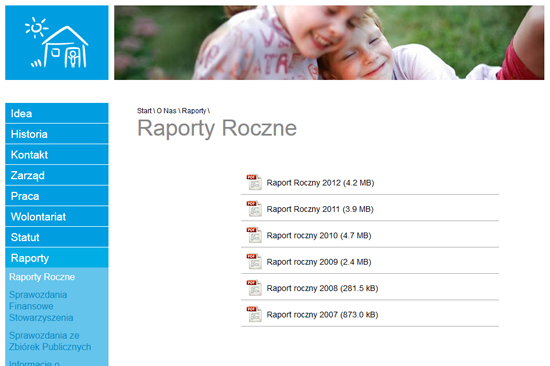Select Statut in the sidebar menu

[57, 237]
